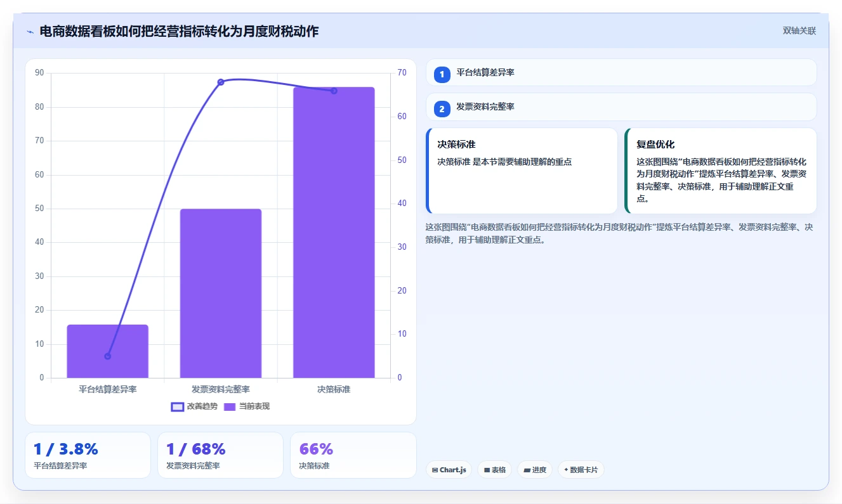Click the 66% stat card
842x504 pixels.
click(353, 455)
